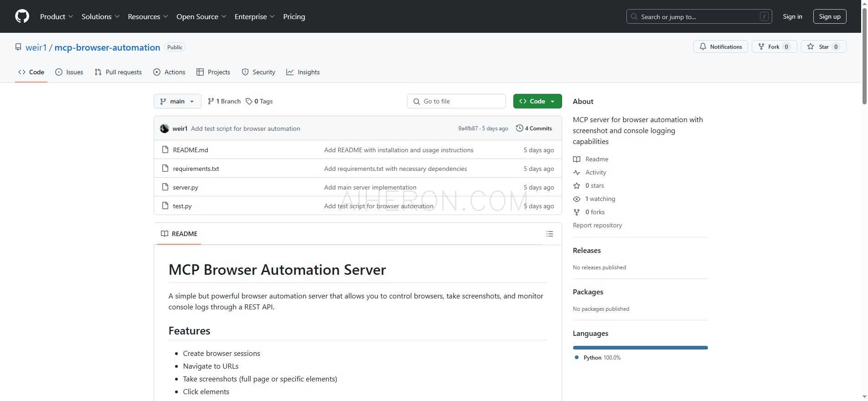View the 4 Commits history

(x=534, y=129)
